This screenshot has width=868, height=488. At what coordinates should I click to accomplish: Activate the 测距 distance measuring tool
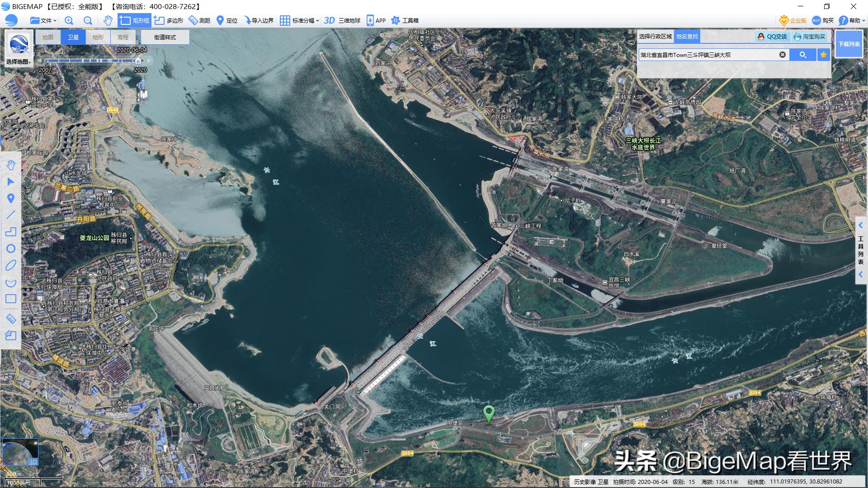pyautogui.click(x=199, y=20)
